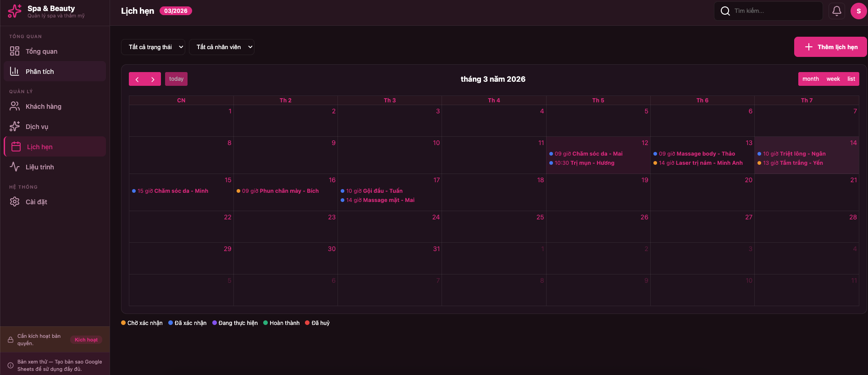The height and width of the screenshot is (375, 868).
Task: Go to previous month with left chevron
Action: click(x=137, y=79)
